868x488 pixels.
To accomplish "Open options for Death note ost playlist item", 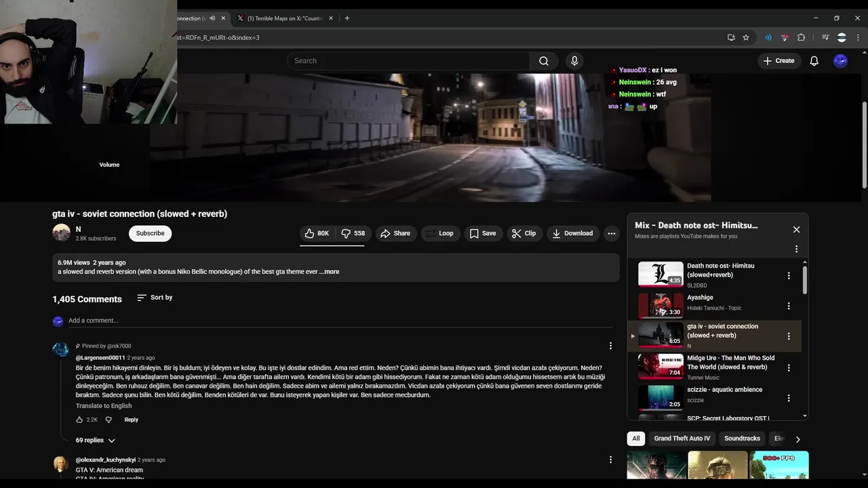I will coord(789,276).
